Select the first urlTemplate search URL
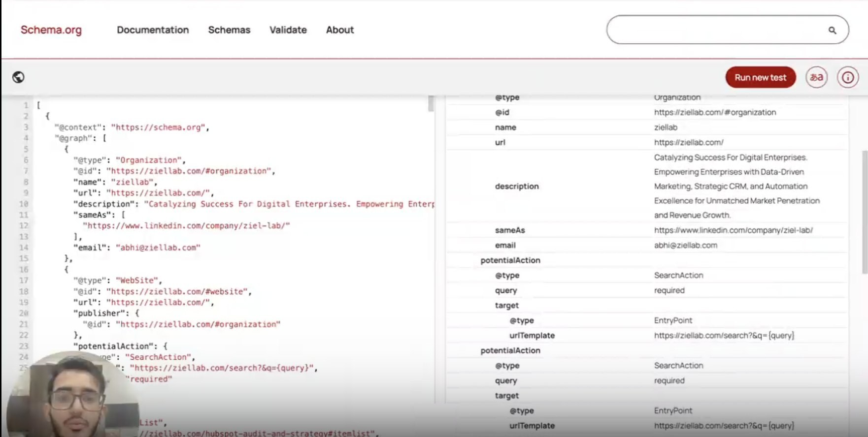 click(x=724, y=336)
